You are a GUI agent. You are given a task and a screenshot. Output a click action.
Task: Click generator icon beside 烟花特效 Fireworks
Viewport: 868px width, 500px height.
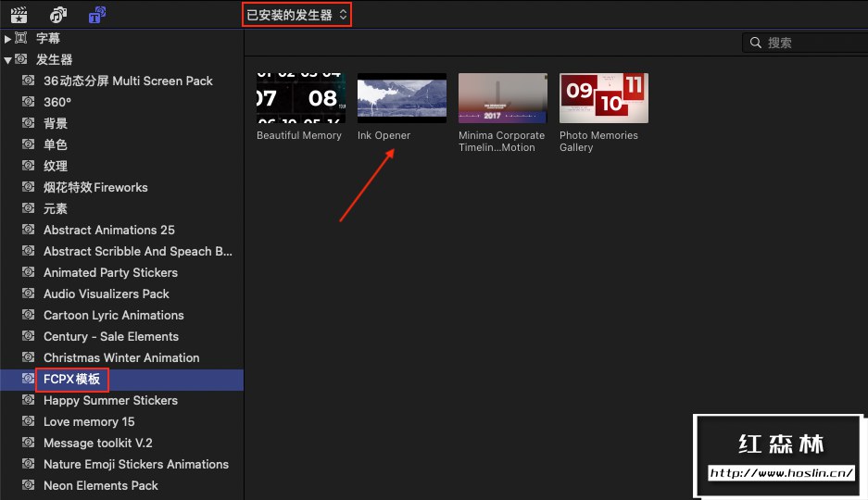28,186
